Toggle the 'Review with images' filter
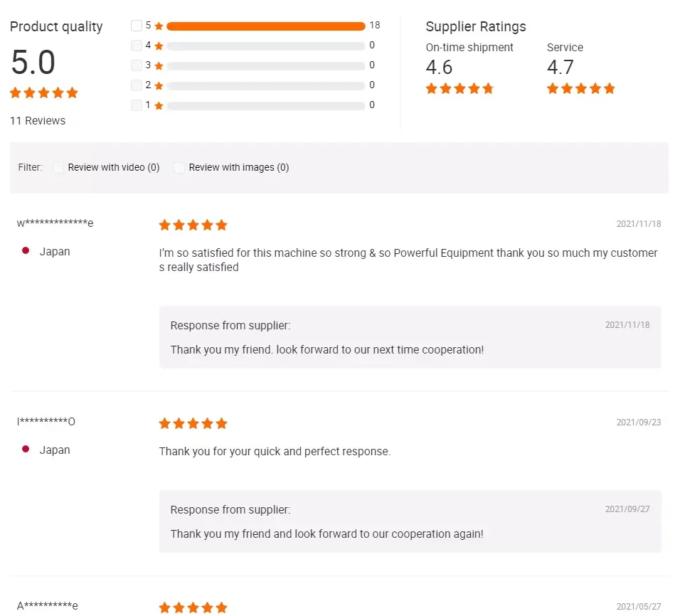The image size is (680, 616). pyautogui.click(x=179, y=168)
